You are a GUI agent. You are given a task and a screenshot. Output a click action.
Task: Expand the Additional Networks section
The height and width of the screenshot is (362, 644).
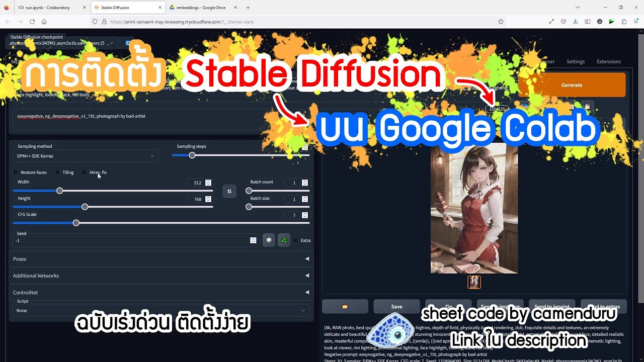pos(161,276)
